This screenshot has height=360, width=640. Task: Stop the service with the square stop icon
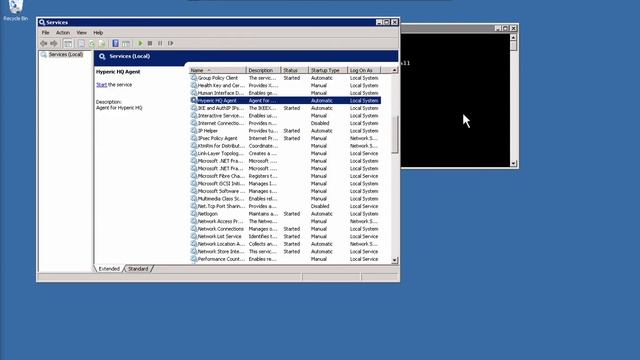click(150, 43)
